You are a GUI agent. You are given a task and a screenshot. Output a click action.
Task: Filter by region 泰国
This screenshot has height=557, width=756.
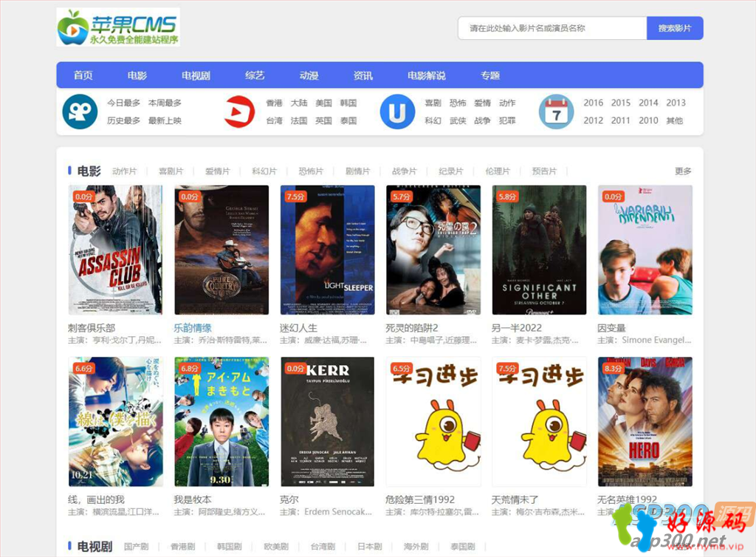(x=348, y=120)
